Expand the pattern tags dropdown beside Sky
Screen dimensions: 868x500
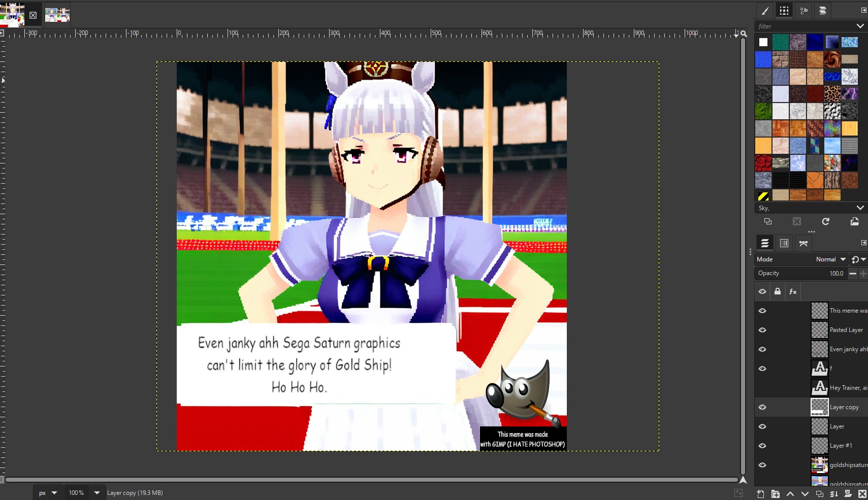click(860, 208)
